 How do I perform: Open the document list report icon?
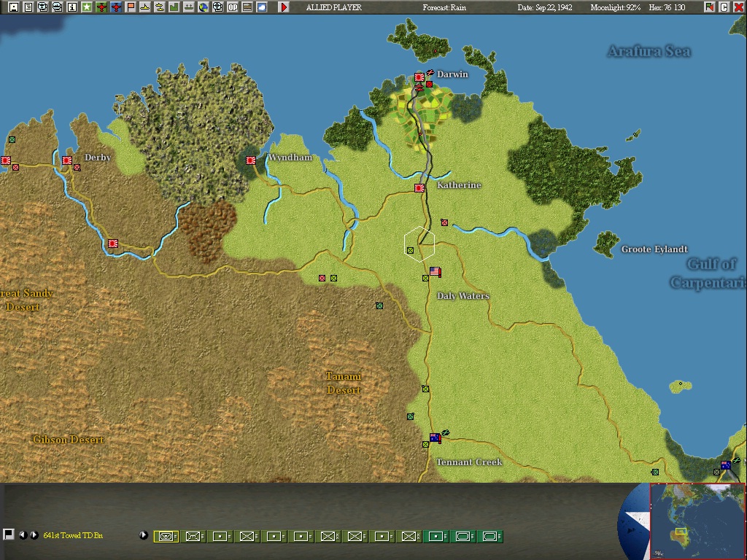(x=28, y=7)
